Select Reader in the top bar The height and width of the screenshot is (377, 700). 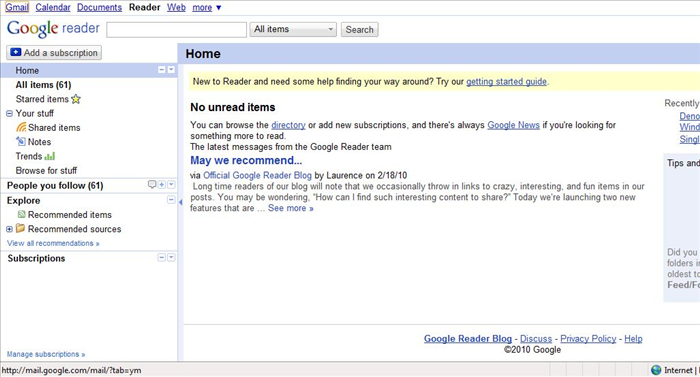tap(145, 7)
